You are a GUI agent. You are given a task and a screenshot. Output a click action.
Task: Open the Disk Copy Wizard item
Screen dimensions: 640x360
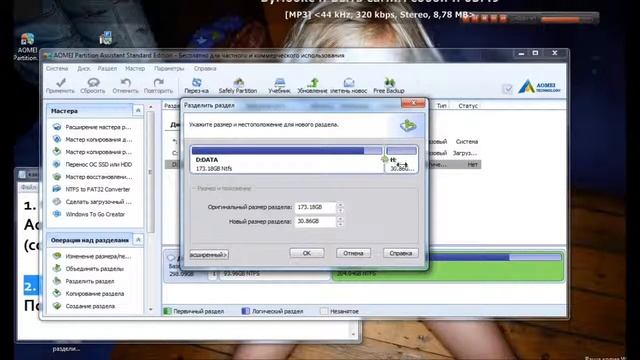93,140
